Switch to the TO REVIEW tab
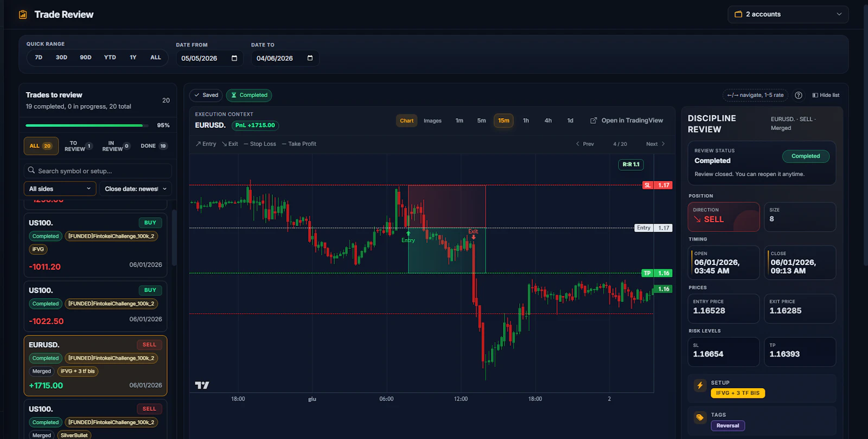Screen dimensions: 868x439 pyautogui.click(x=78, y=146)
